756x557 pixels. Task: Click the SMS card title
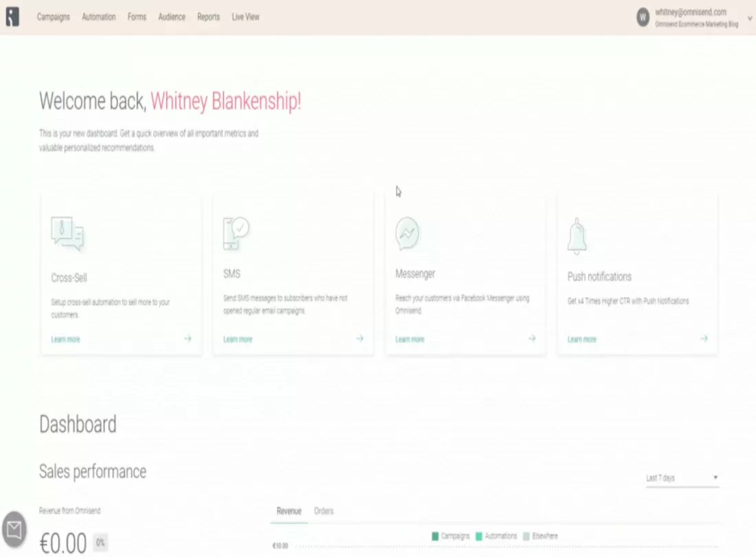[232, 274]
